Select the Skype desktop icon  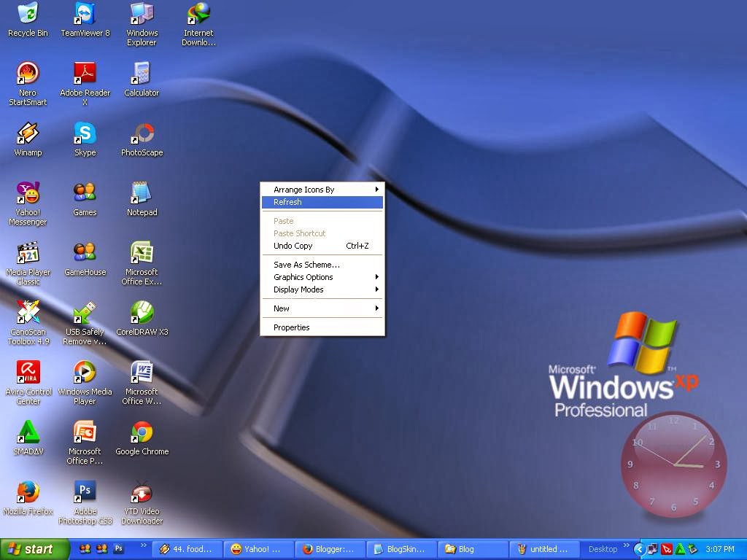pos(85,139)
